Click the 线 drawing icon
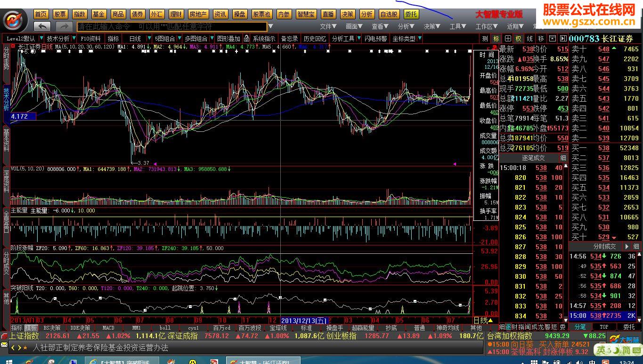This screenshot has width=643, height=364. [x=529, y=39]
